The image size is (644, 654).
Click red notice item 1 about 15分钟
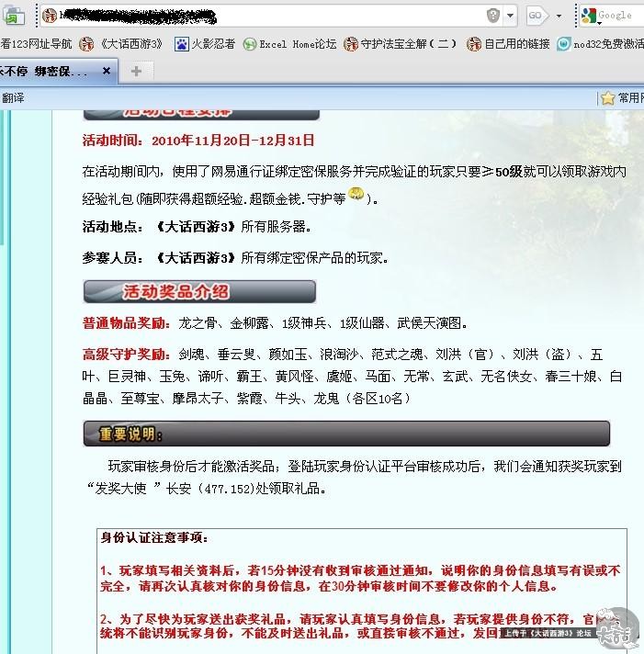pos(360,579)
